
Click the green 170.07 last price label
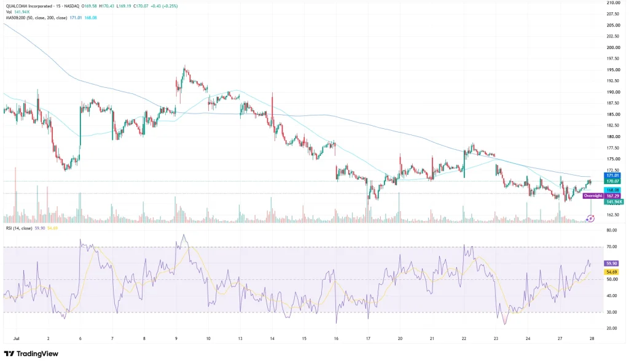pyautogui.click(x=612, y=181)
